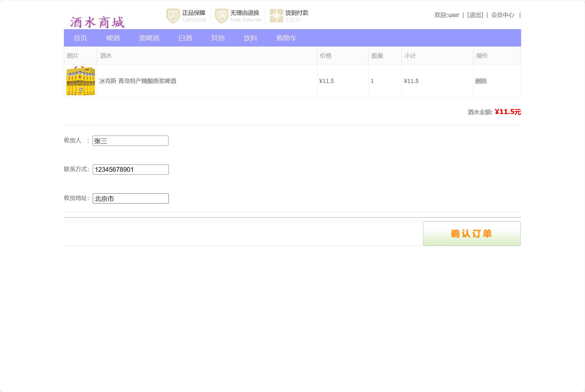This screenshot has width=585, height=392.
Task: Navigate to the 啤酒 category
Action: (113, 38)
